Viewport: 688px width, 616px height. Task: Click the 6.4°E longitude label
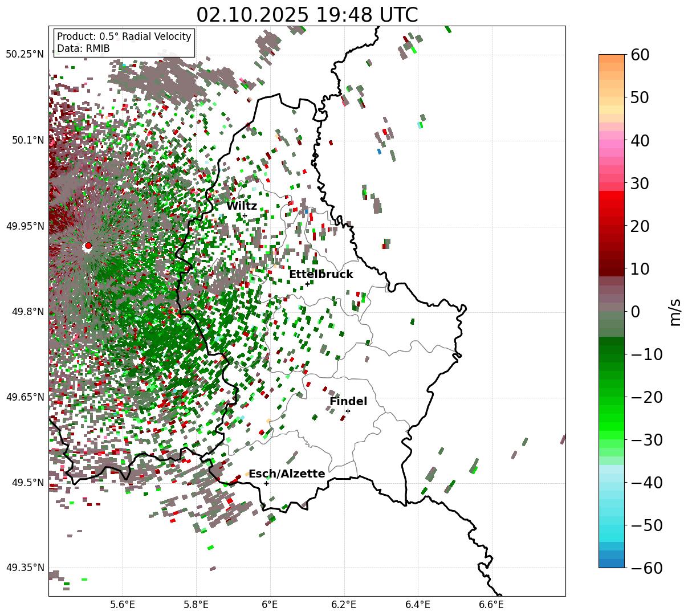coord(418,605)
